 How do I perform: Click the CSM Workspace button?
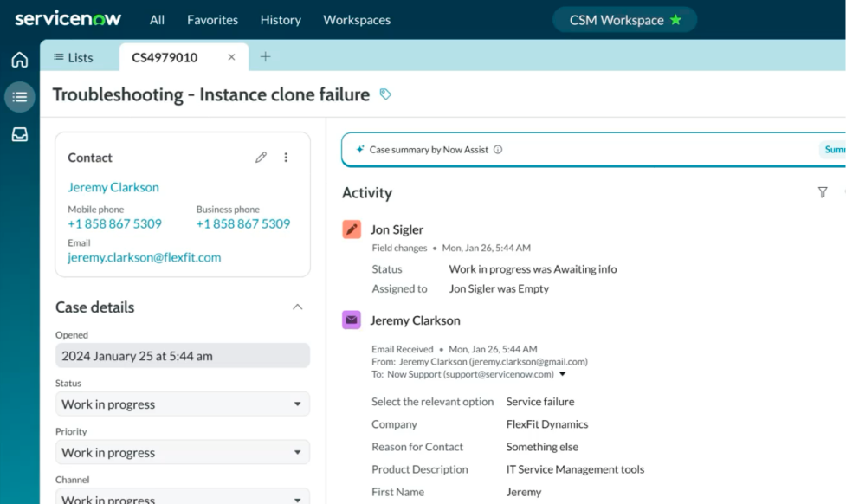click(x=623, y=20)
